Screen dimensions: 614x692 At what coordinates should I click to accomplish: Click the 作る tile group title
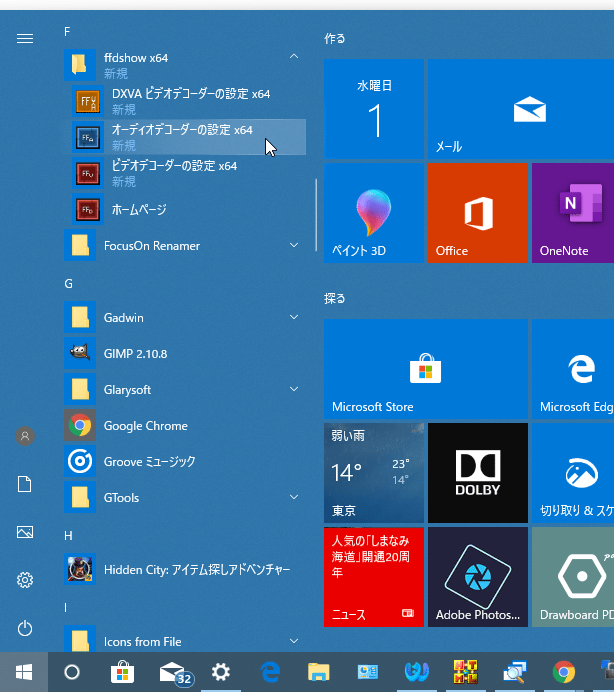coord(335,39)
